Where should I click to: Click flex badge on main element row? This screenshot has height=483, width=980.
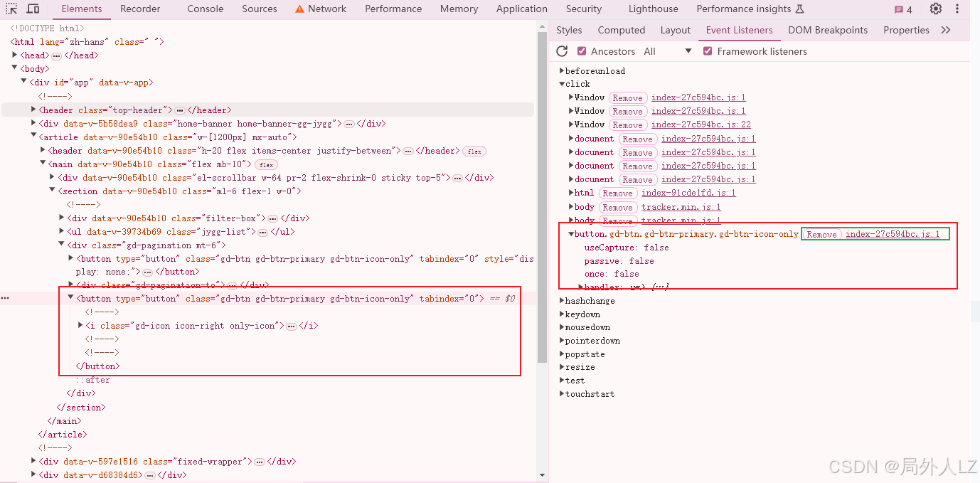coord(266,165)
